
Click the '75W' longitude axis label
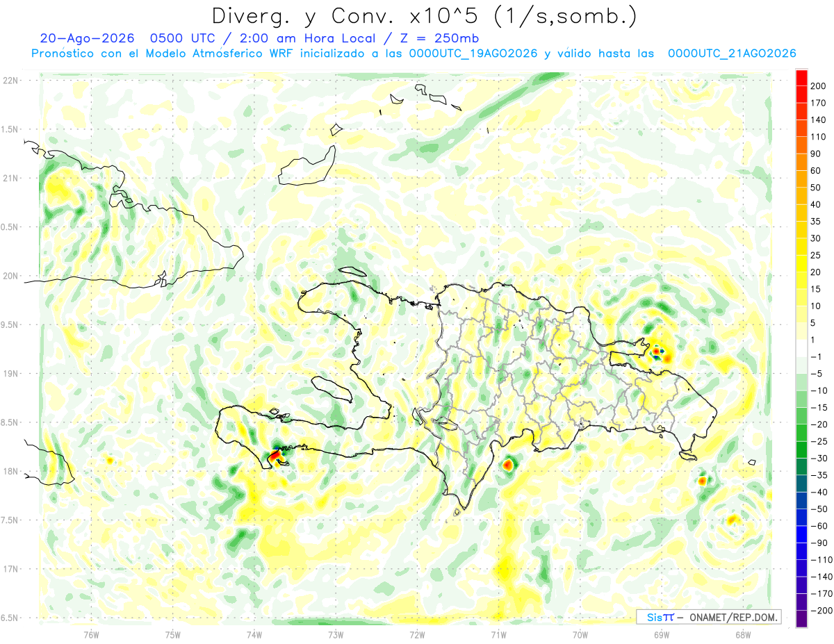(172, 635)
